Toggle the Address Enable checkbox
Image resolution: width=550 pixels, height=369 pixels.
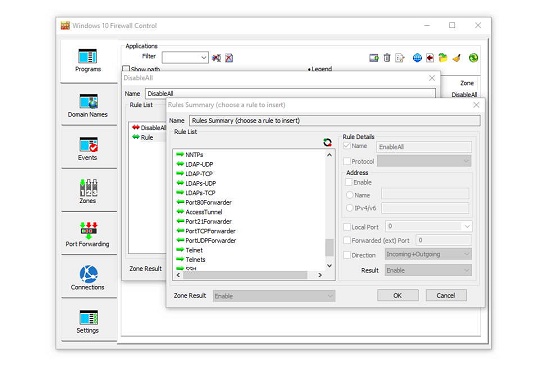(349, 182)
